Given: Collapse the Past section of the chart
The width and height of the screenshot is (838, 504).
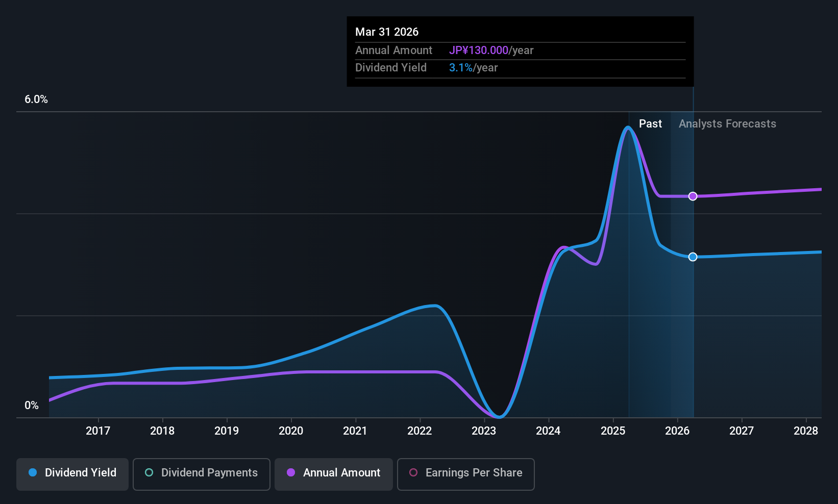Looking at the screenshot, I should (650, 123).
